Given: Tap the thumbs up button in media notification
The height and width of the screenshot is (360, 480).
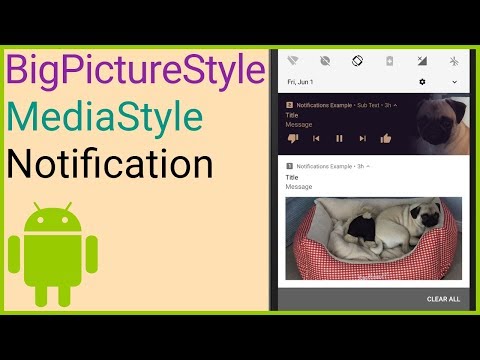Looking at the screenshot, I should pos(386,138).
